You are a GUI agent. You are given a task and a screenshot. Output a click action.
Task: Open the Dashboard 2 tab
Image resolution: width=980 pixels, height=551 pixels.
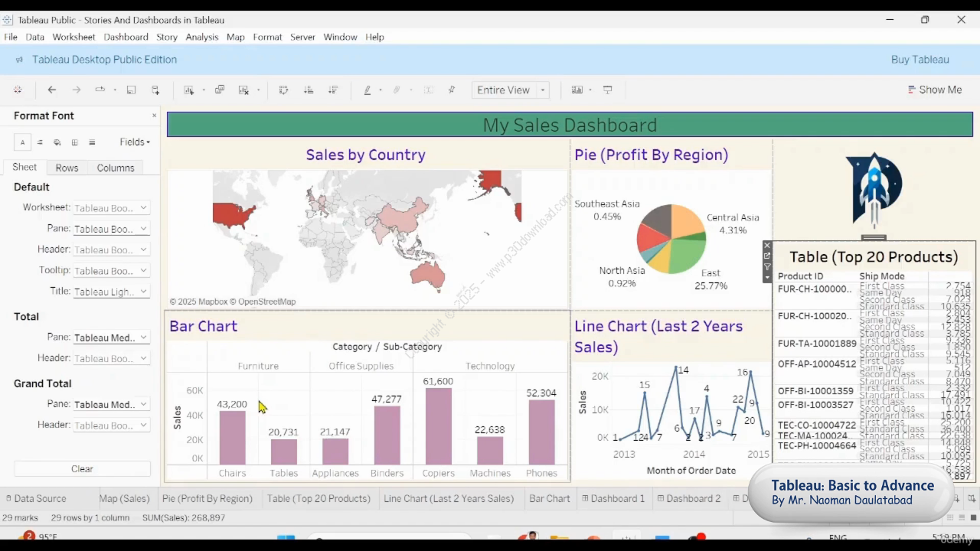click(x=688, y=499)
